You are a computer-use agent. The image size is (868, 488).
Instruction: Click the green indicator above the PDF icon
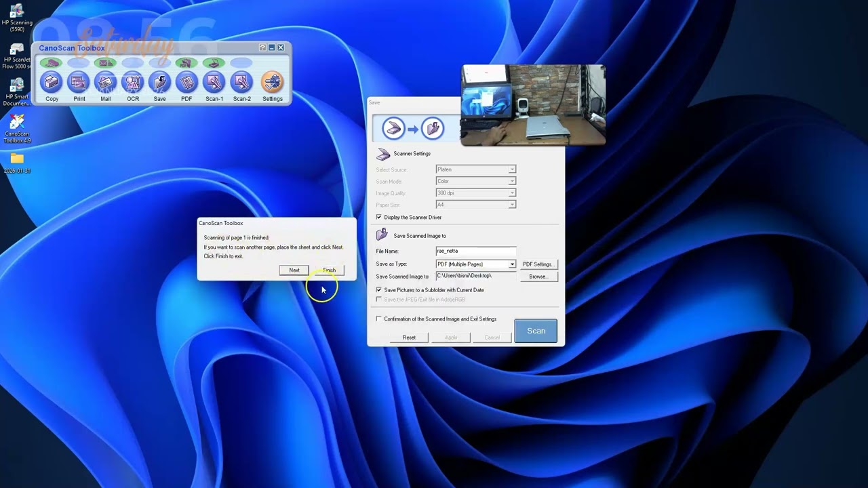point(186,63)
